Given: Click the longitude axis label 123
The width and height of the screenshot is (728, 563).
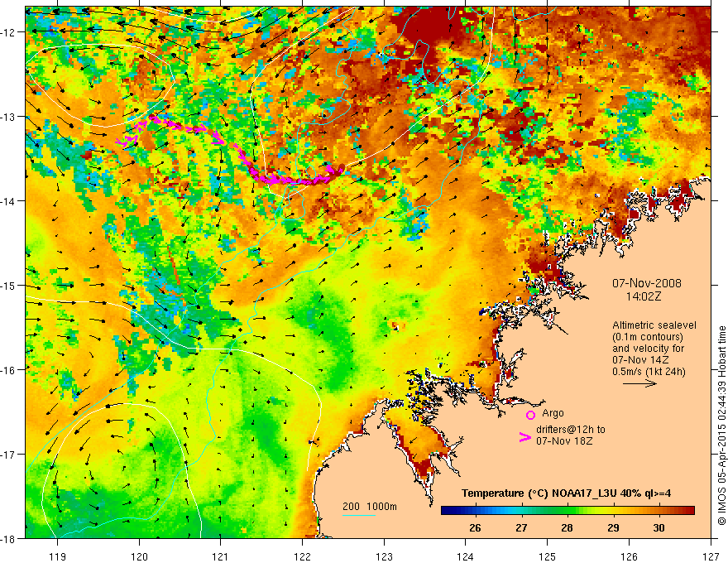Looking at the screenshot, I should (384, 556).
